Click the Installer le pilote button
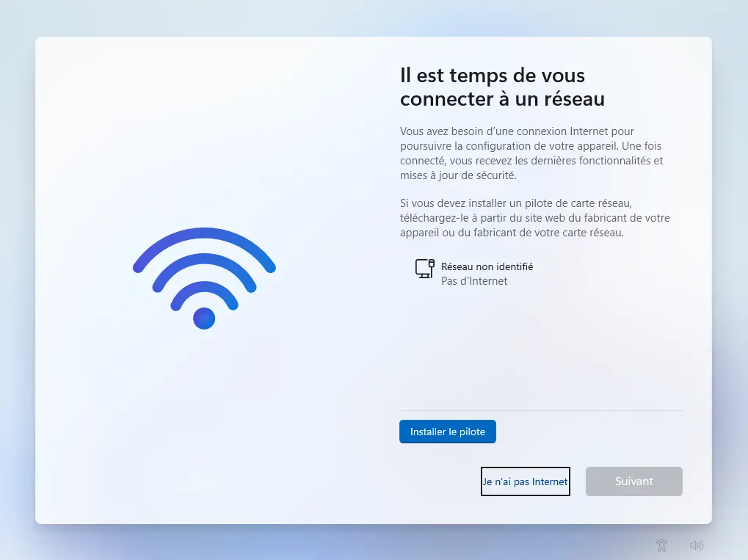748x560 pixels. click(448, 432)
